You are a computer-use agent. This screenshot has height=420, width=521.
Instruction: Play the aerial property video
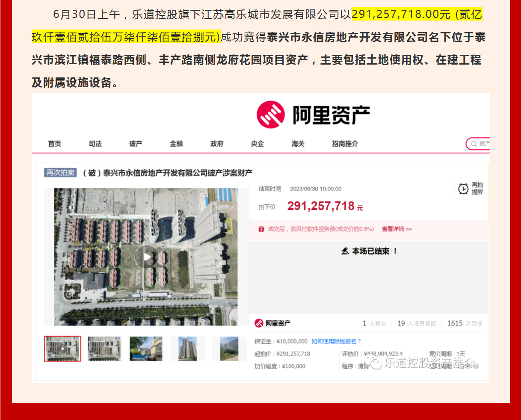146,257
